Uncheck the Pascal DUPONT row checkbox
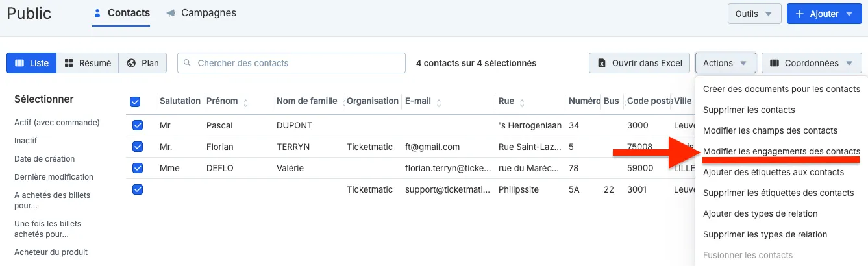The image size is (868, 266). [x=138, y=125]
